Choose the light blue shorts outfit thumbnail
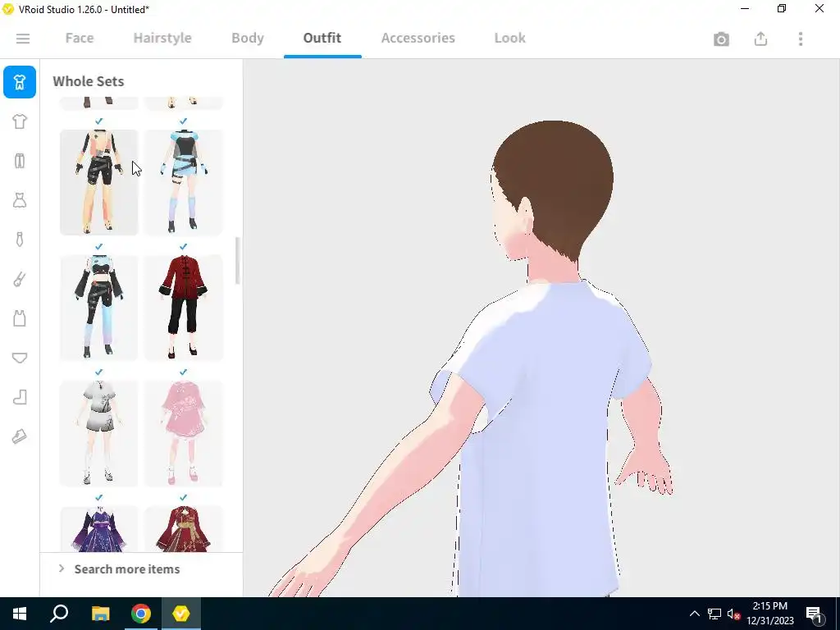The height and width of the screenshot is (630, 840). pyautogui.click(x=183, y=182)
